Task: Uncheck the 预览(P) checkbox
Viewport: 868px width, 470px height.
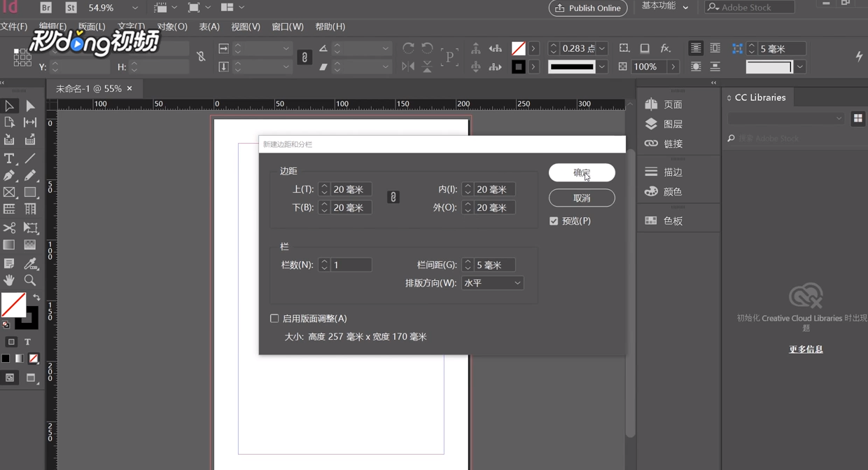Action: pos(554,221)
